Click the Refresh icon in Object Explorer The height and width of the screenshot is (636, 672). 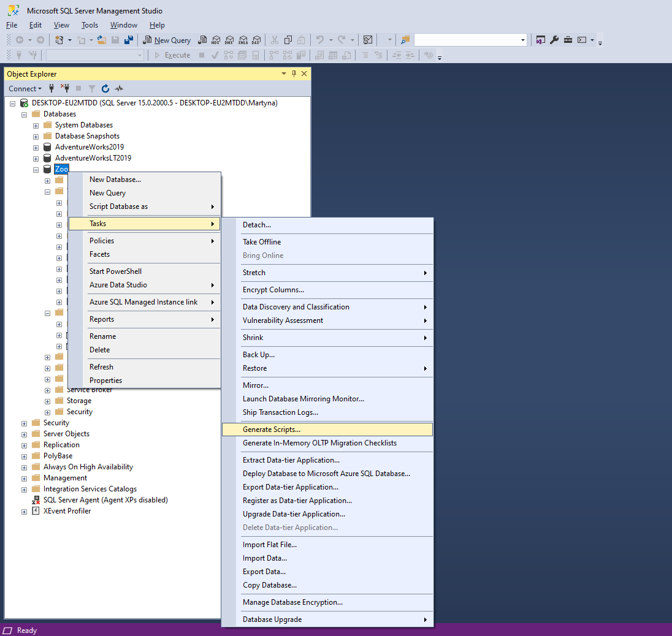point(105,89)
